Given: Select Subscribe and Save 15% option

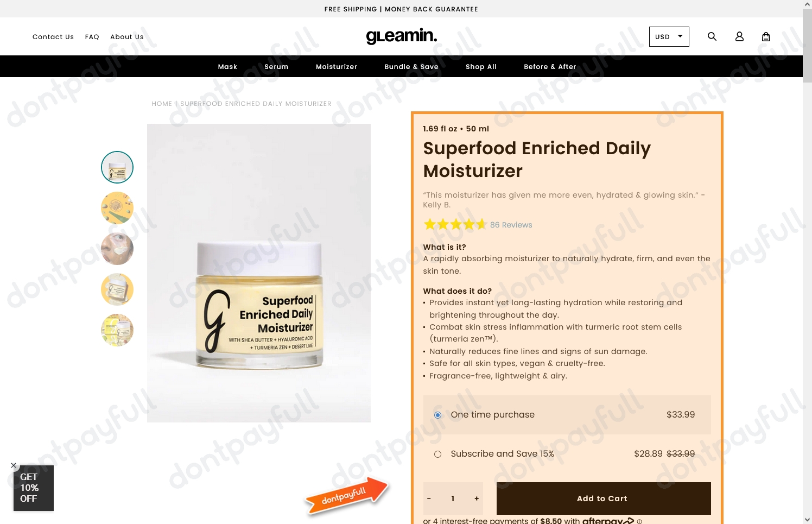Looking at the screenshot, I should click(437, 454).
